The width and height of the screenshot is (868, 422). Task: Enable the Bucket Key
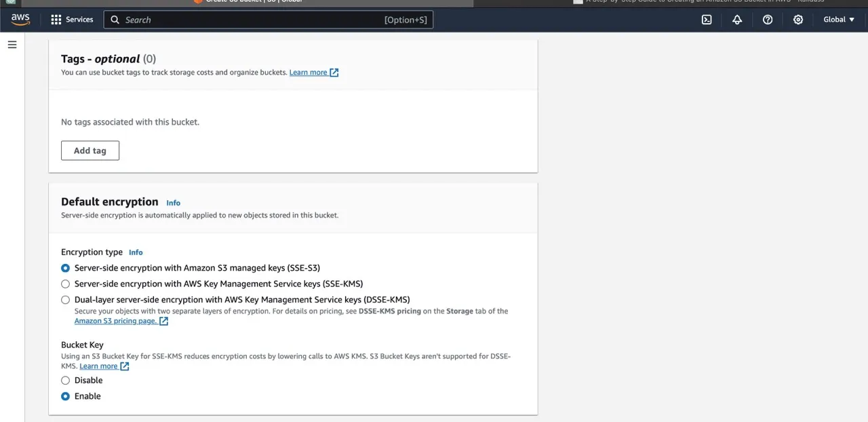point(66,396)
